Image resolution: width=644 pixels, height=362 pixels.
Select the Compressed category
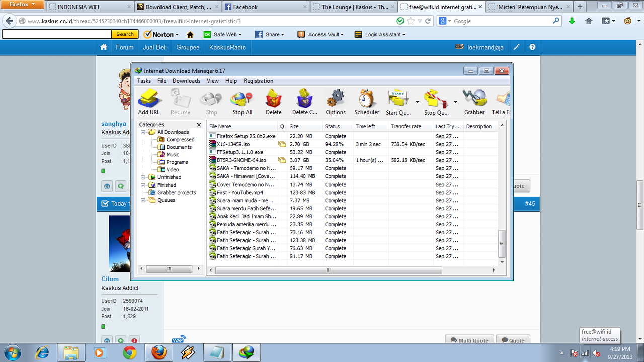click(180, 140)
